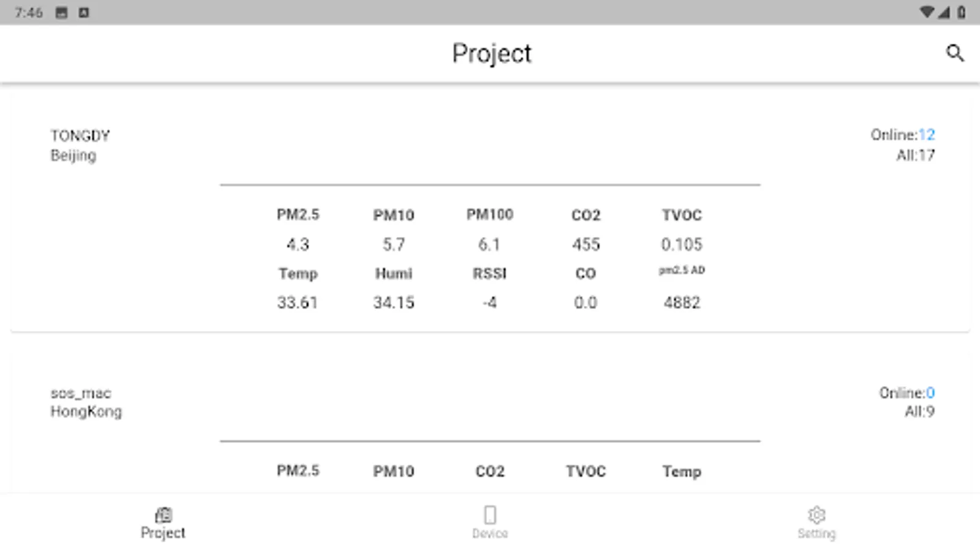980x551 pixels.
Task: Open the sos_mac project entry
Action: pyautogui.click(x=81, y=393)
